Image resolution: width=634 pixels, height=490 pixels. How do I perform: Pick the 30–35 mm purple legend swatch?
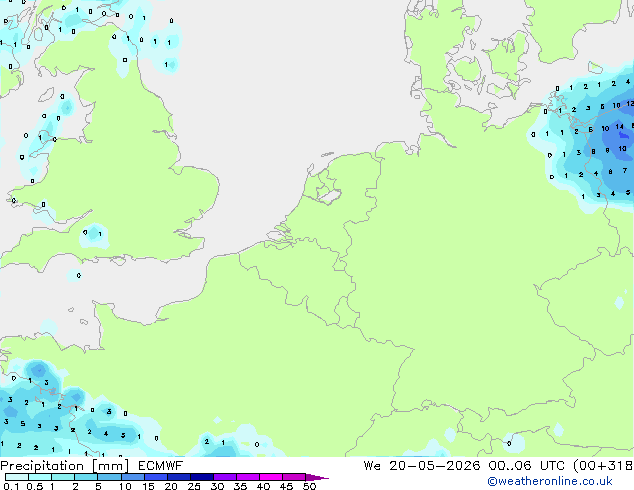pos(225,477)
